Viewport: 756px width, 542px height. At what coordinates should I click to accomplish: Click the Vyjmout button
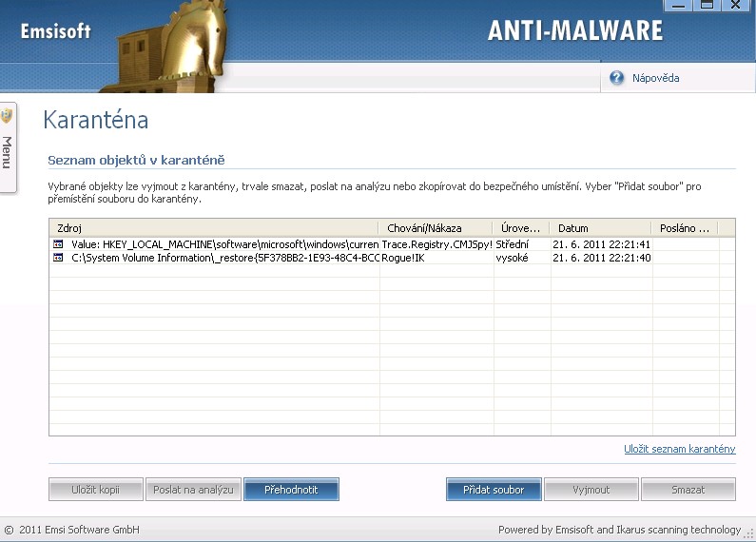[x=591, y=490]
